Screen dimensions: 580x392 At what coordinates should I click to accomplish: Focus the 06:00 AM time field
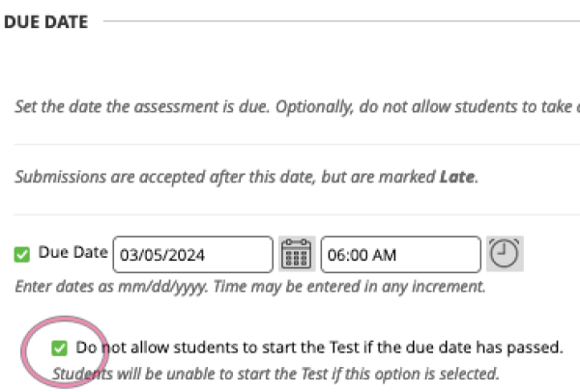401,255
